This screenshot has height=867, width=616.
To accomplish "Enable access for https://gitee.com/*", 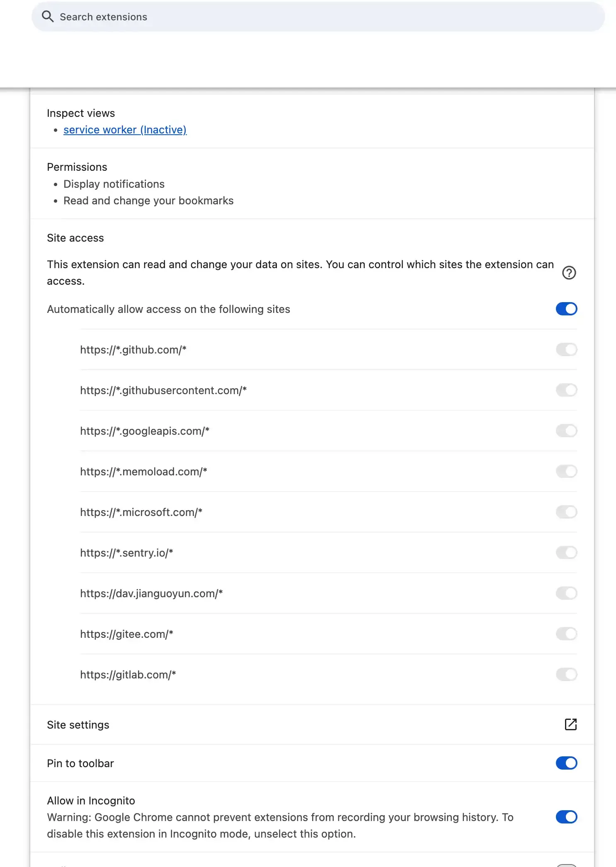I will click(x=566, y=634).
